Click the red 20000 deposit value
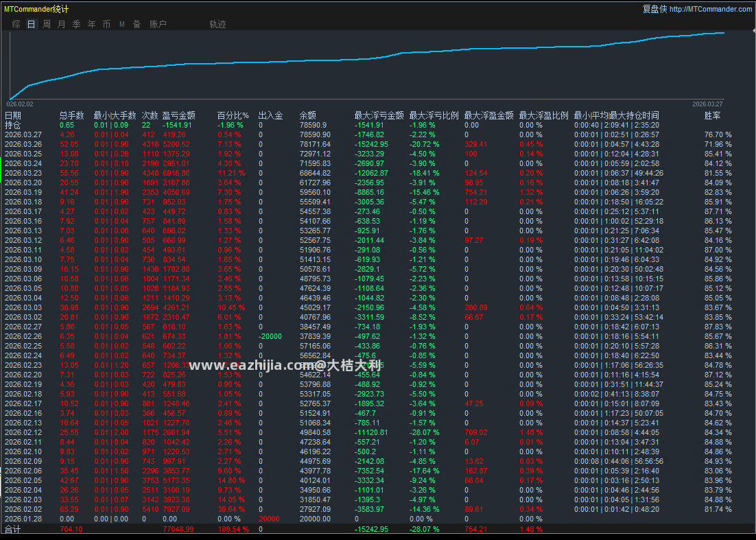The width and height of the screenshot is (756, 540). (269, 519)
